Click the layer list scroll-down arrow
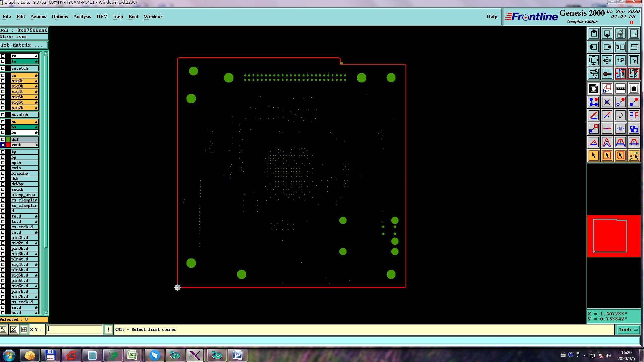Screen dimensions: 644x362 pos(46,312)
